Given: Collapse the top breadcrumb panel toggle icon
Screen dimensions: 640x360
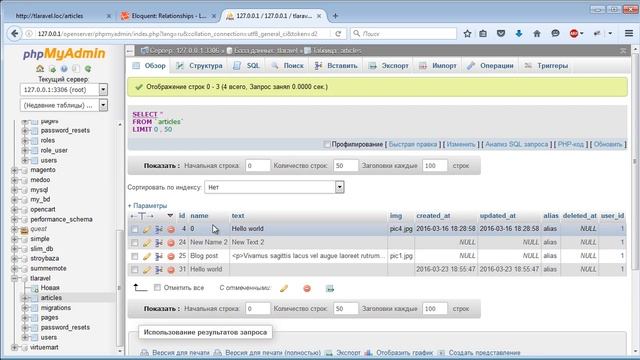Looking at the screenshot, I should pyautogui.click(x=623, y=51).
